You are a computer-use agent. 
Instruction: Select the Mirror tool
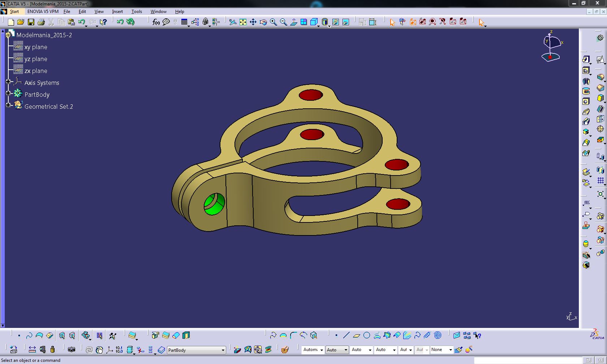600,170
